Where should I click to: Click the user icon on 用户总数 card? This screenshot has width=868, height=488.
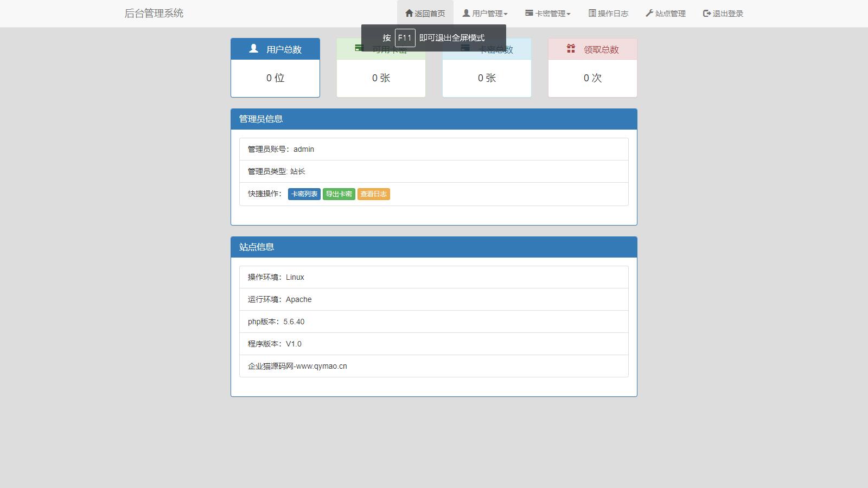click(x=252, y=49)
